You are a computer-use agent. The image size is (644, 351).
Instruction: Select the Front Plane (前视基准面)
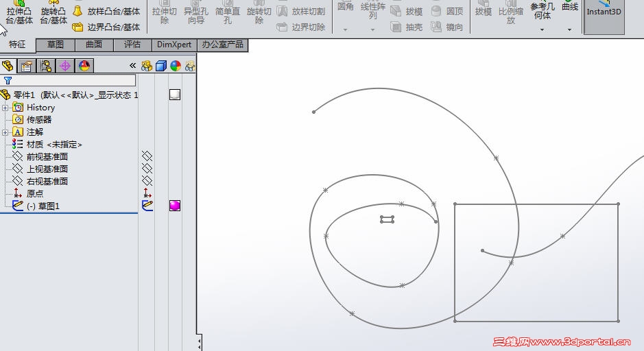[x=40, y=156]
